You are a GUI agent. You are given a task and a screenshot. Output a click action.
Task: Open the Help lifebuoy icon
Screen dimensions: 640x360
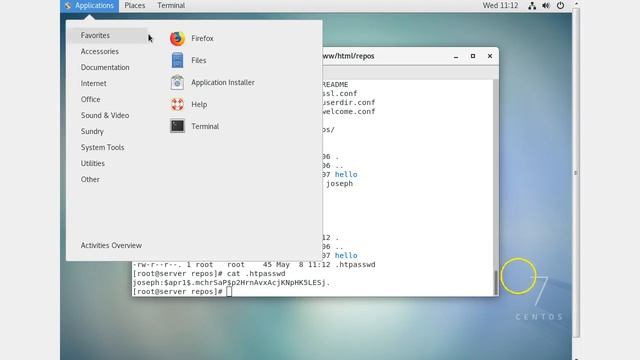click(177, 104)
